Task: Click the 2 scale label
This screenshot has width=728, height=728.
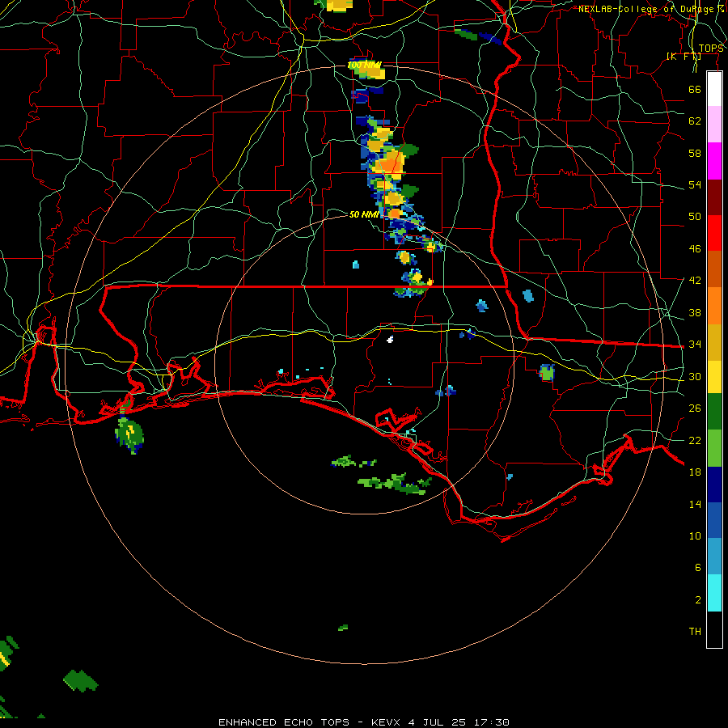Action: pyautogui.click(x=697, y=600)
